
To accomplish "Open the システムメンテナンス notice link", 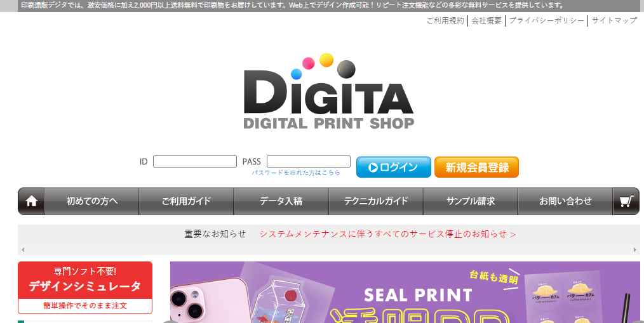I will tap(387, 234).
